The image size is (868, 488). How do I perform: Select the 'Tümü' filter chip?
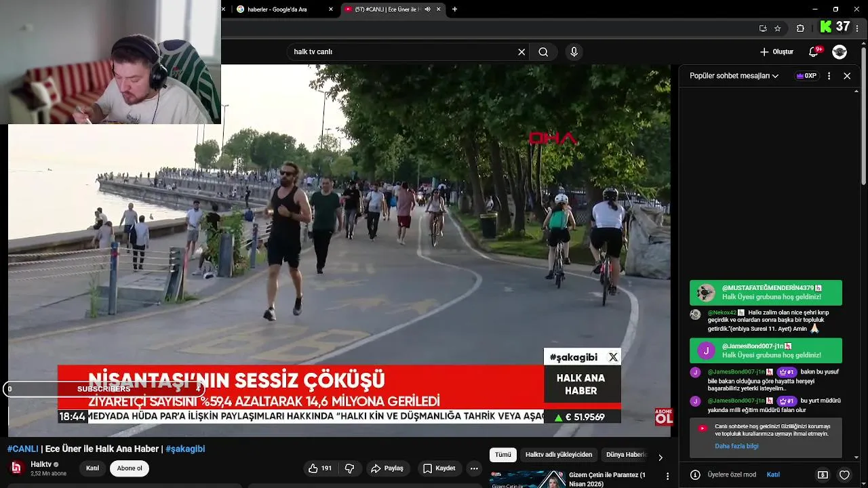[x=503, y=455]
